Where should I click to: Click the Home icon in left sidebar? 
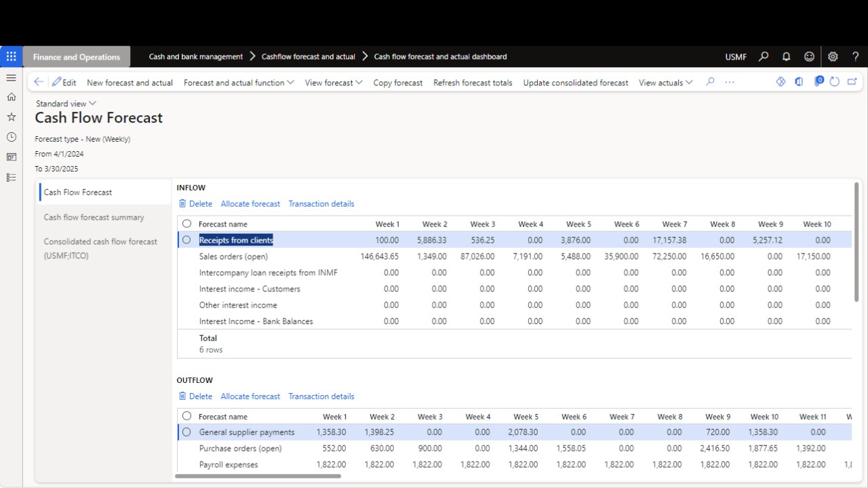[x=11, y=97]
